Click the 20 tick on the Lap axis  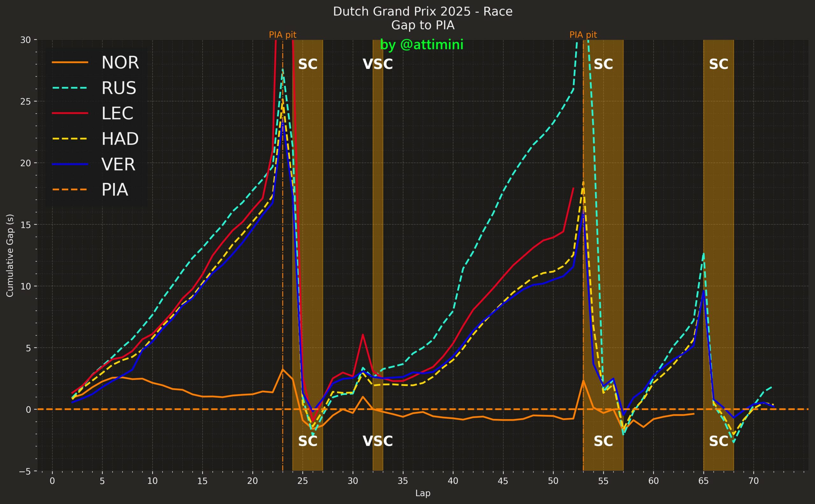[x=253, y=481]
